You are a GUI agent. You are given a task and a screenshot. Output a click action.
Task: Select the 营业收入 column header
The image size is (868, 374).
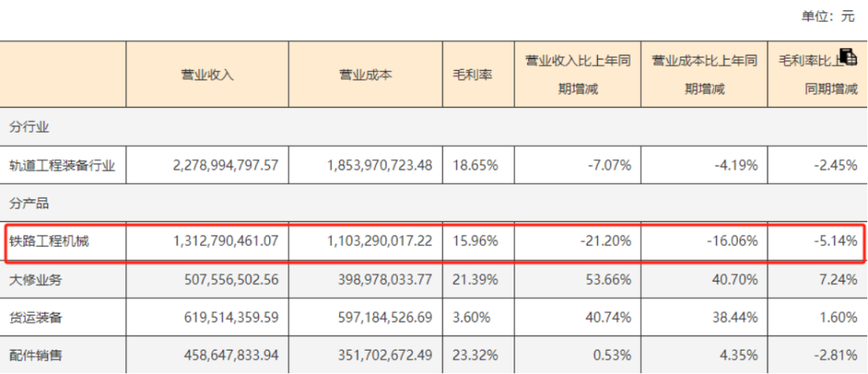(207, 75)
